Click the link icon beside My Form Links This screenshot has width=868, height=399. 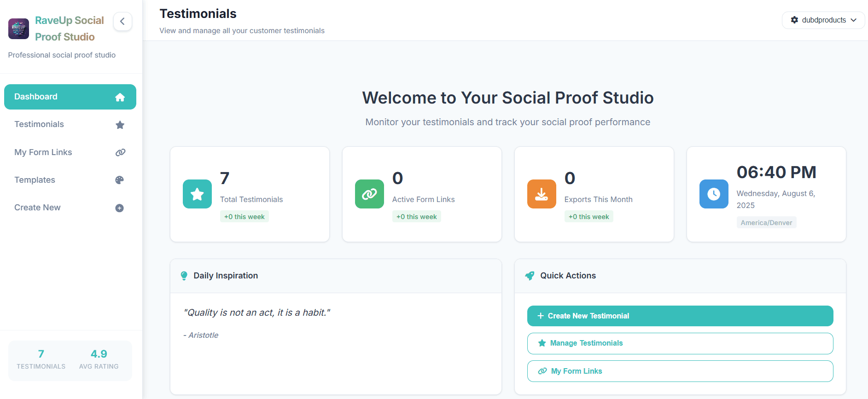point(120,152)
